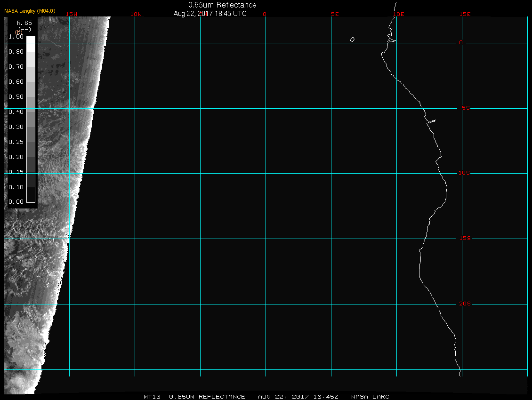Viewport: 532px width, 400px height.
Task: Click the 0.50 value on the reflectance scale
Action: tap(16, 97)
